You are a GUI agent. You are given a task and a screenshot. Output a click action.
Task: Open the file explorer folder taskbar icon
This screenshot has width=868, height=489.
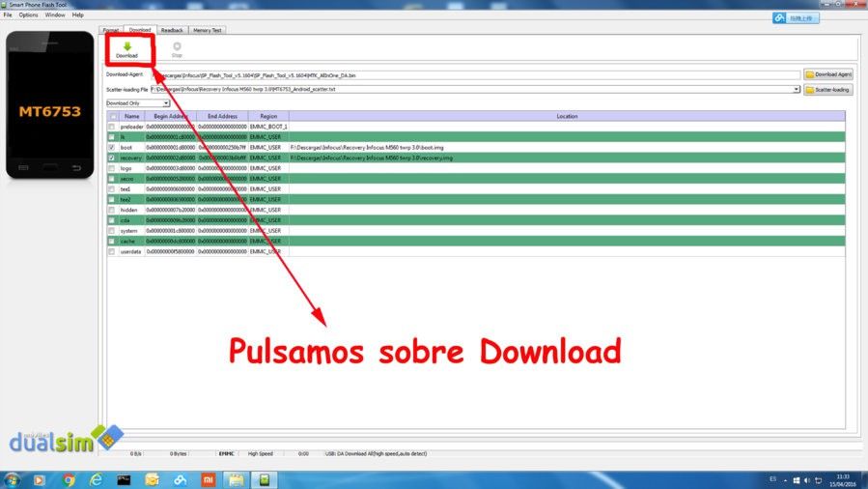click(x=237, y=480)
